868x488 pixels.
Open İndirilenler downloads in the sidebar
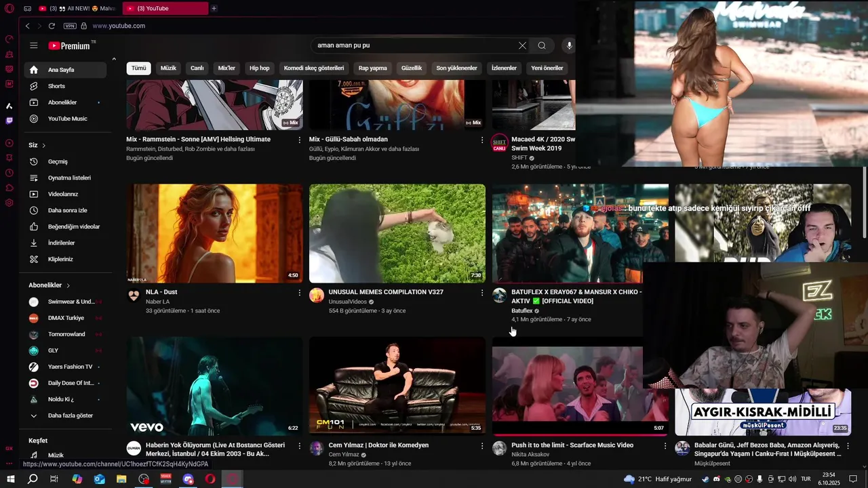point(65,243)
